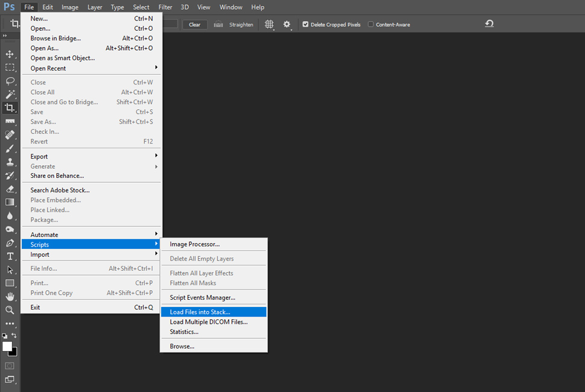Select the Brush tool
Image resolution: width=585 pixels, height=392 pixels.
(x=10, y=148)
